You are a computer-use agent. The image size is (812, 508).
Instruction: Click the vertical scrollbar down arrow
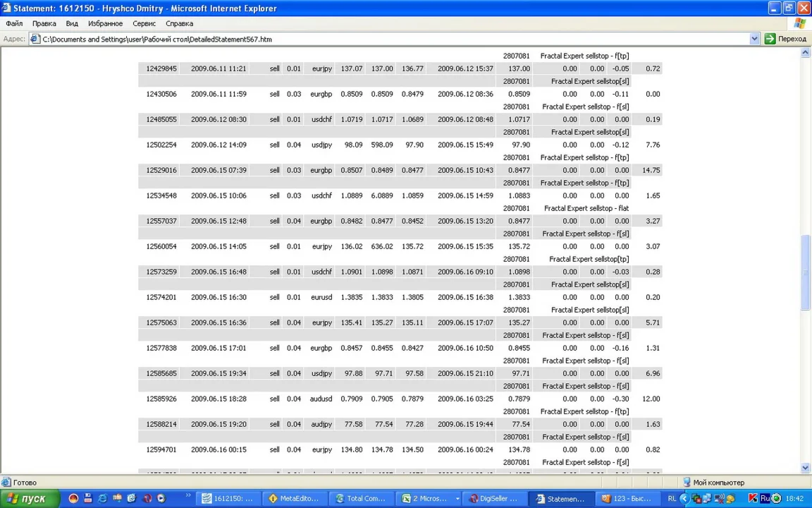click(805, 468)
